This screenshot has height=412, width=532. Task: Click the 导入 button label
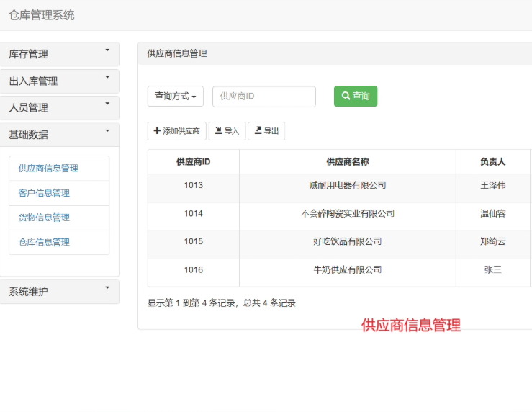click(x=232, y=131)
